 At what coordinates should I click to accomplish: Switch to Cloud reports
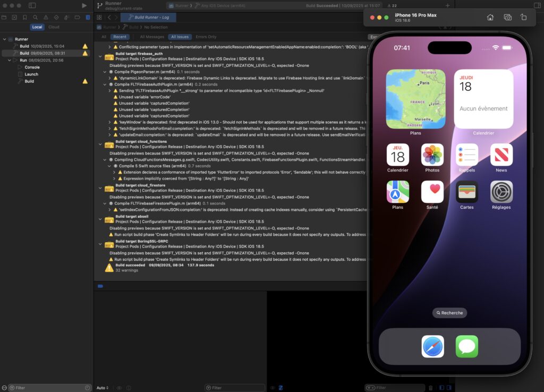(x=54, y=27)
